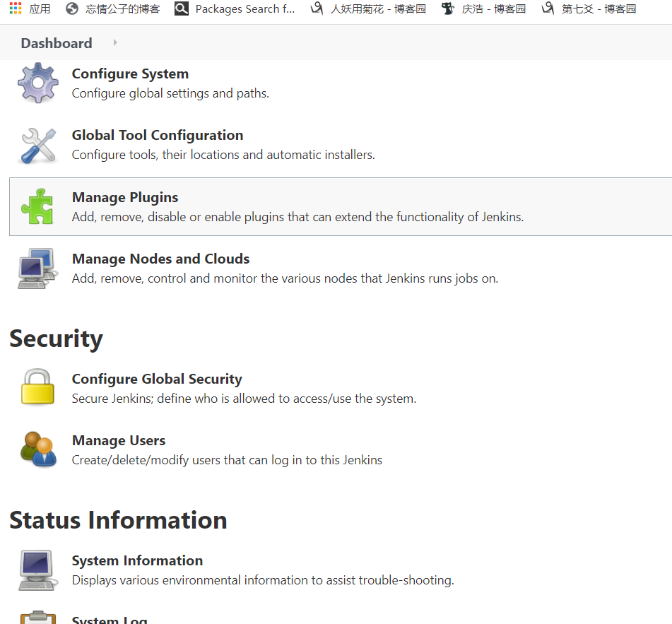The image size is (672, 624).
Task: Click the green Manage Plugins puzzle icon
Action: pyautogui.click(x=37, y=206)
